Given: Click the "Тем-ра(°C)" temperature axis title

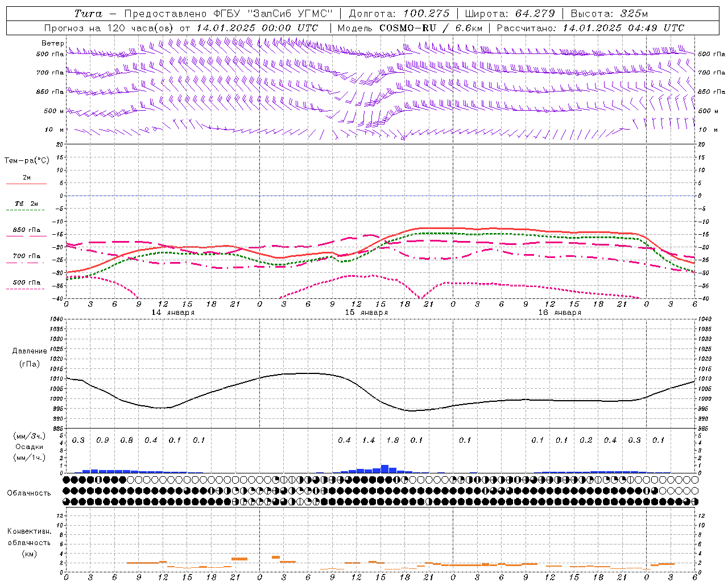Looking at the screenshot, I should (27, 161).
